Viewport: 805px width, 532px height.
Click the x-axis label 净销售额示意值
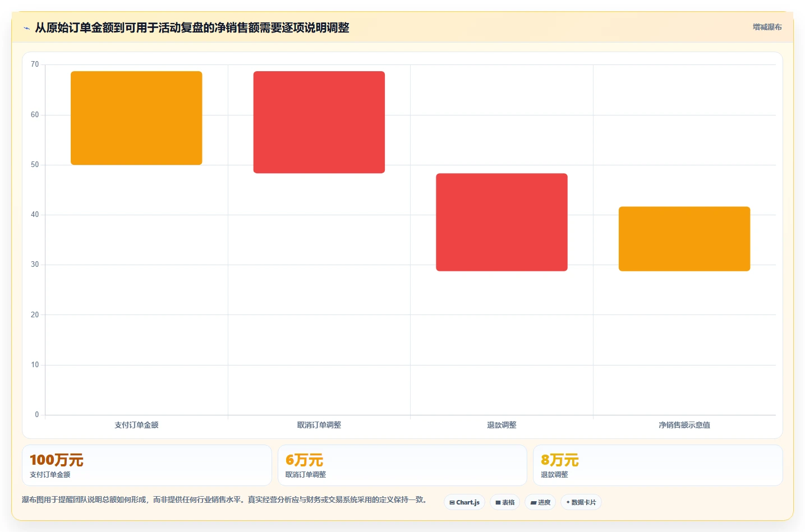[x=684, y=425]
